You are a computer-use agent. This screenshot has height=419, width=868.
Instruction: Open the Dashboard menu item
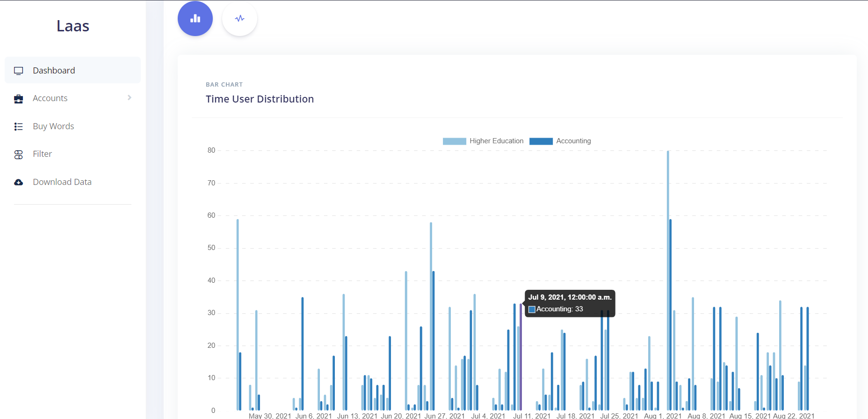(x=72, y=70)
